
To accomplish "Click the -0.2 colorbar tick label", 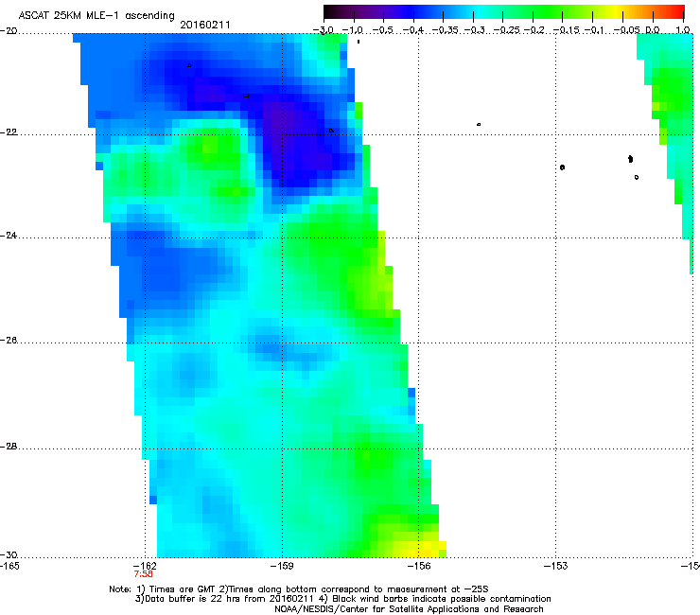I will 534,30.
